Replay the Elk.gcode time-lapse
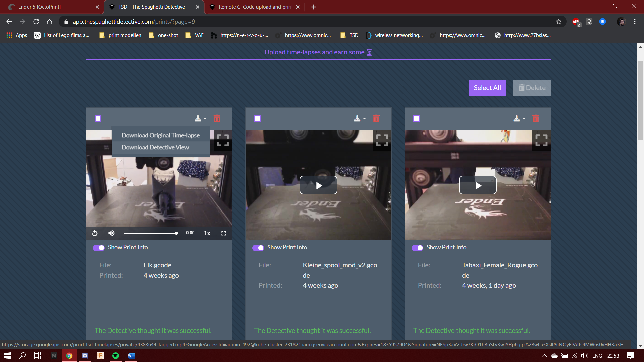 coord(95,233)
